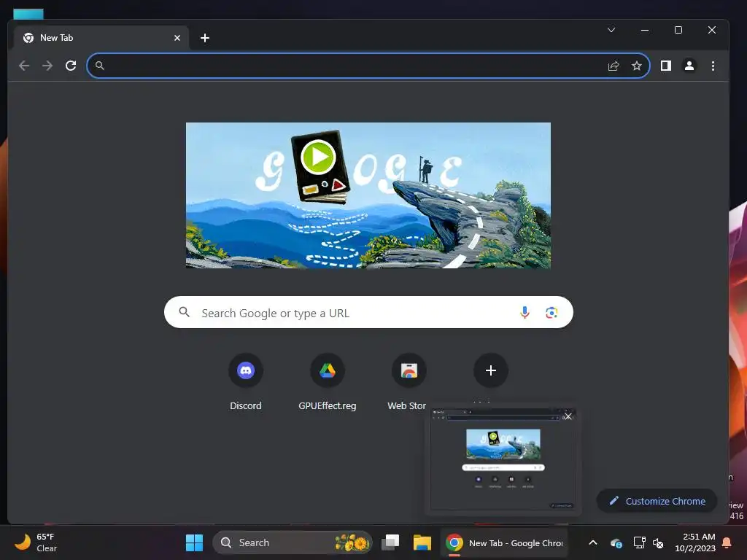Screen dimensions: 747x560
Task: Click the share page icon in address bar
Action: point(613,66)
